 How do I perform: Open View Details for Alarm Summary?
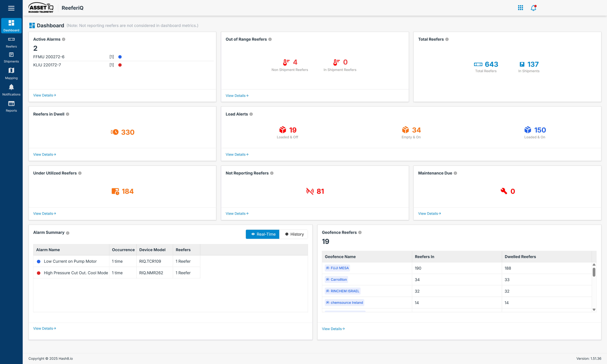click(x=44, y=328)
